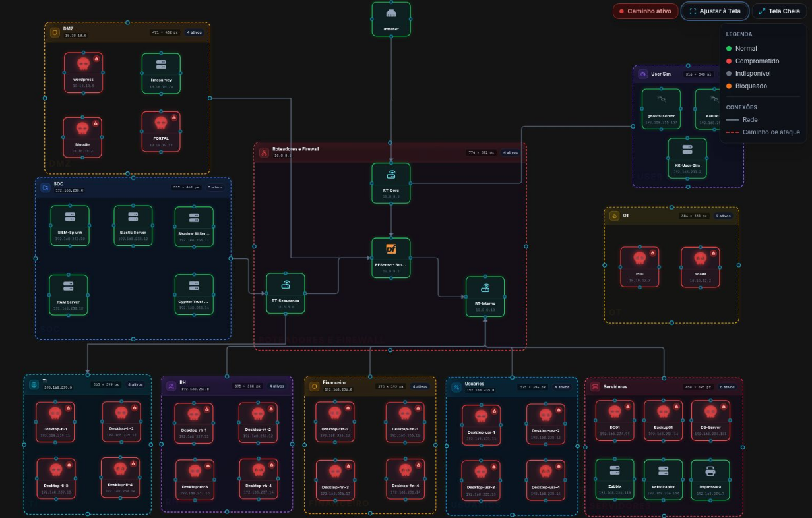812x518 pixels.
Task: Click the compromised DC01 server node
Action: coord(615,420)
